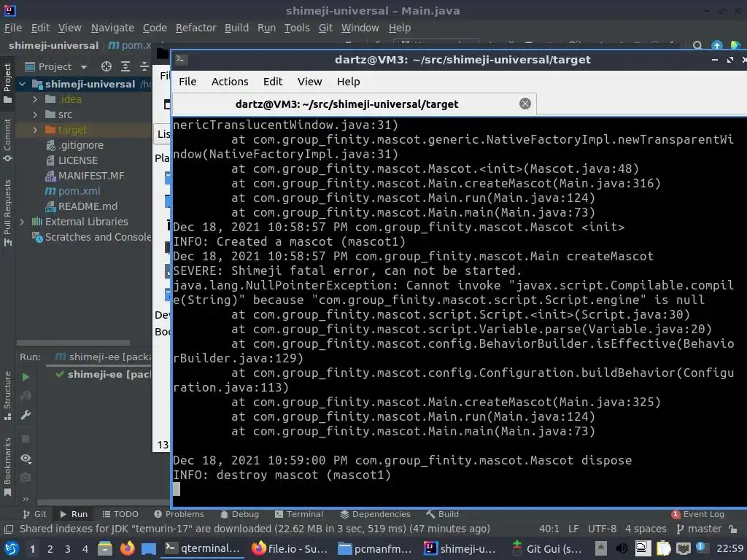The width and height of the screenshot is (747, 560).
Task: Open the Build tool window tab
Action: pos(443,514)
